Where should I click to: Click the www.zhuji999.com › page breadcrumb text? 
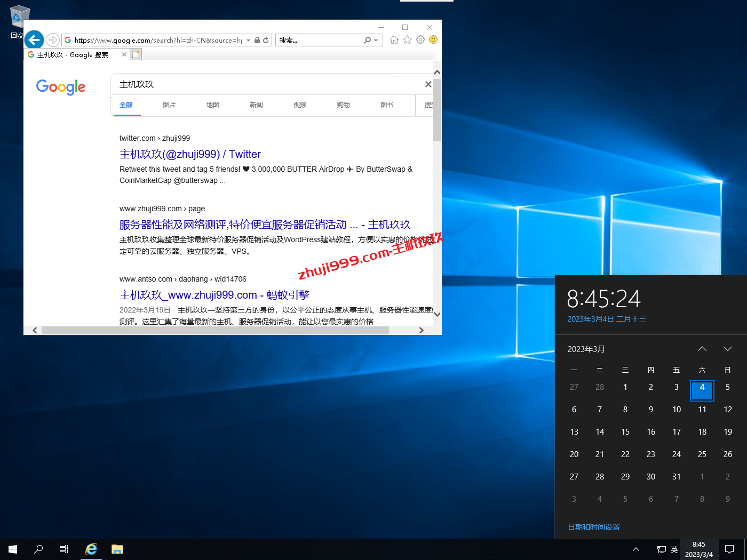[162, 209]
